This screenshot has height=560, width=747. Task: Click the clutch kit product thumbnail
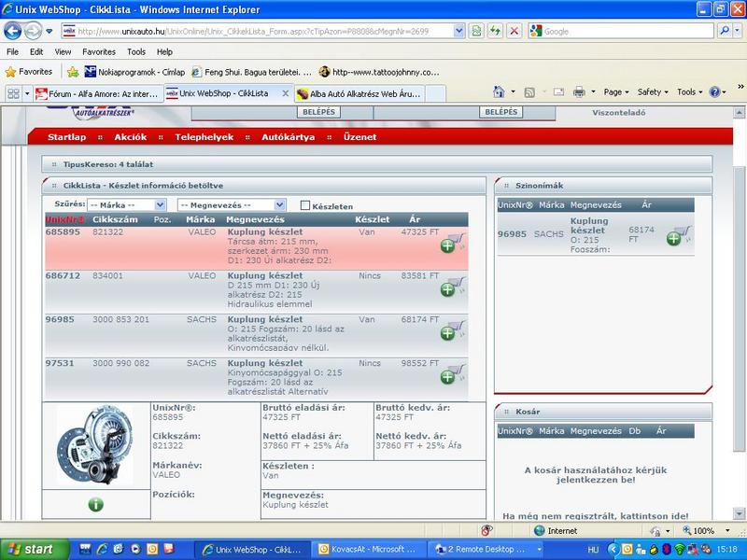click(94, 445)
